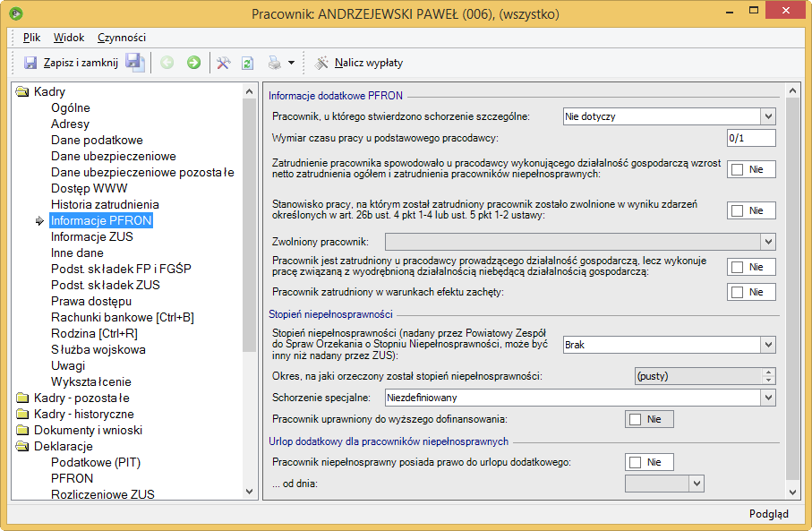This screenshot has height=531, width=812.
Task: Toggle checkbox prawo do urlopu dodatkowego
Action: 636,462
